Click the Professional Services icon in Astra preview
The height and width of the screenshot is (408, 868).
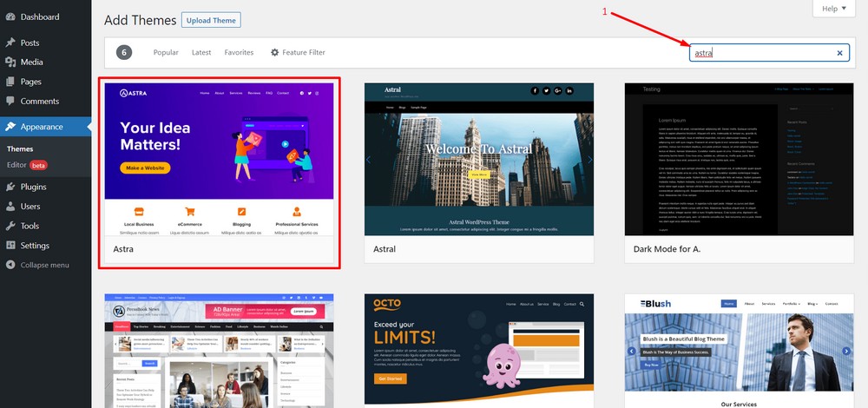click(297, 212)
